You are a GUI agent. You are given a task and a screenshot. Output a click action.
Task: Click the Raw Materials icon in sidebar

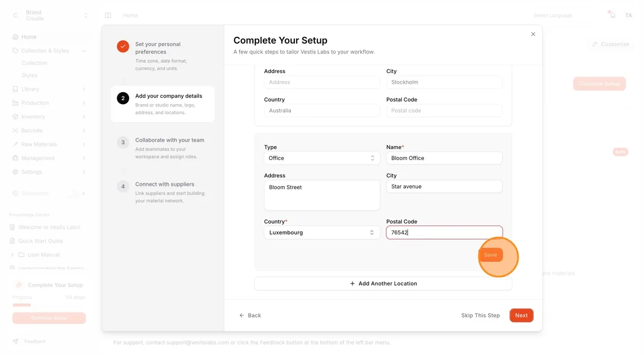15,144
